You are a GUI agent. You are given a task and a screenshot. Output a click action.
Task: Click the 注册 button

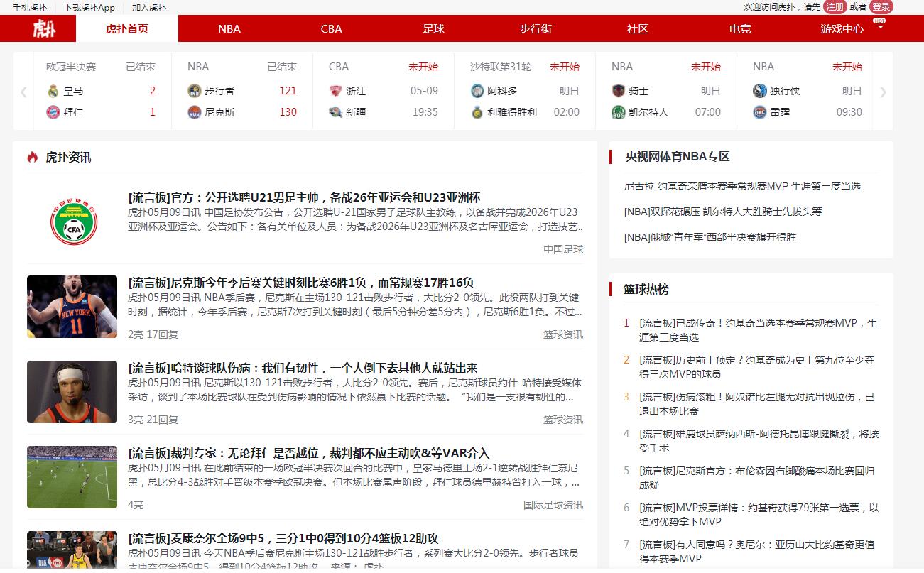pos(835,7)
